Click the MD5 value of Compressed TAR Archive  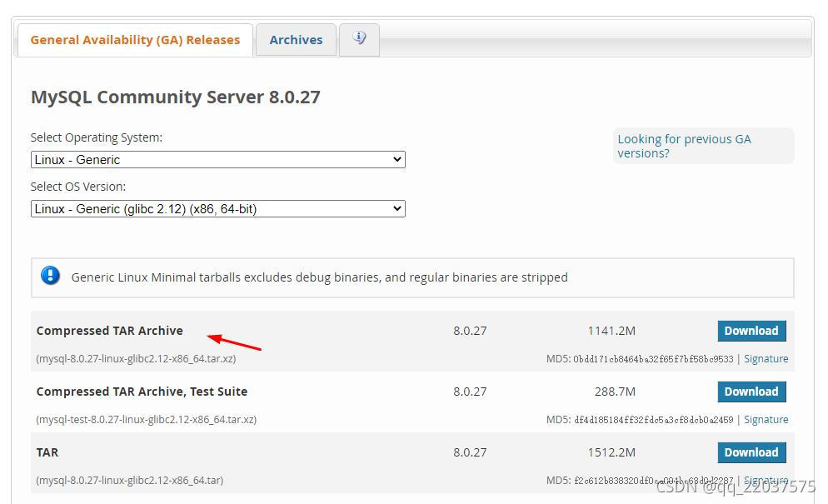(x=653, y=359)
